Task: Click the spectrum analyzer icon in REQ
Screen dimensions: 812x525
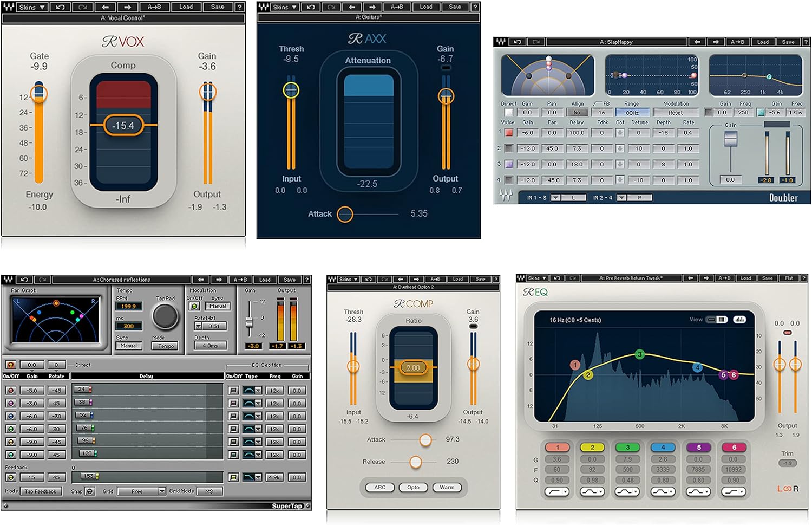Action: pos(739,320)
